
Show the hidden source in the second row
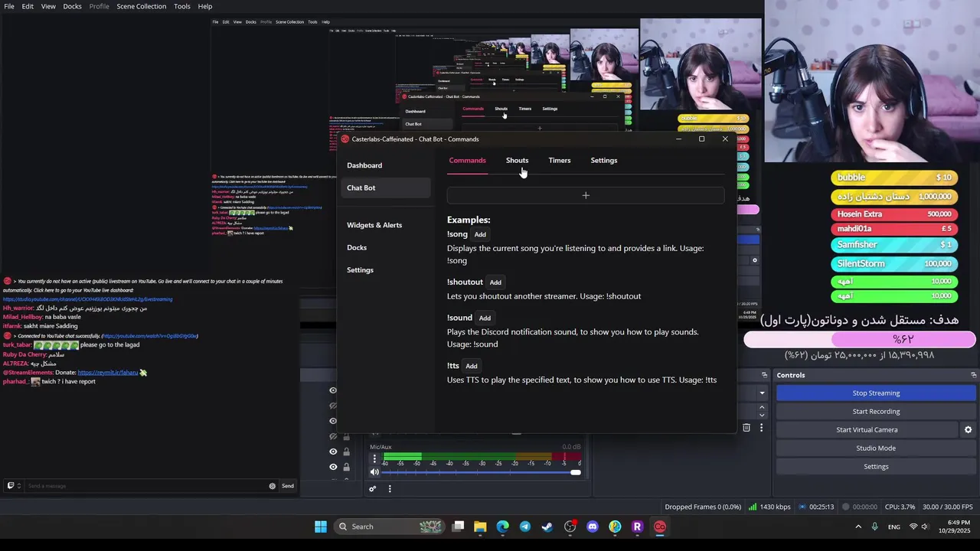tap(333, 406)
